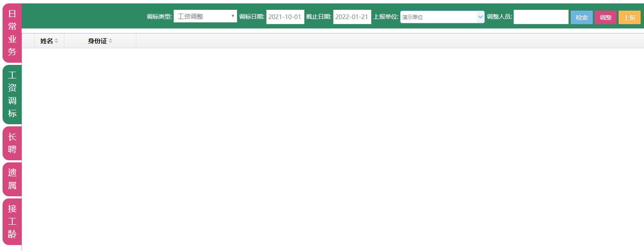Sort by the 姓名 column header
Viewport: 644px width, 251px height.
(49, 41)
